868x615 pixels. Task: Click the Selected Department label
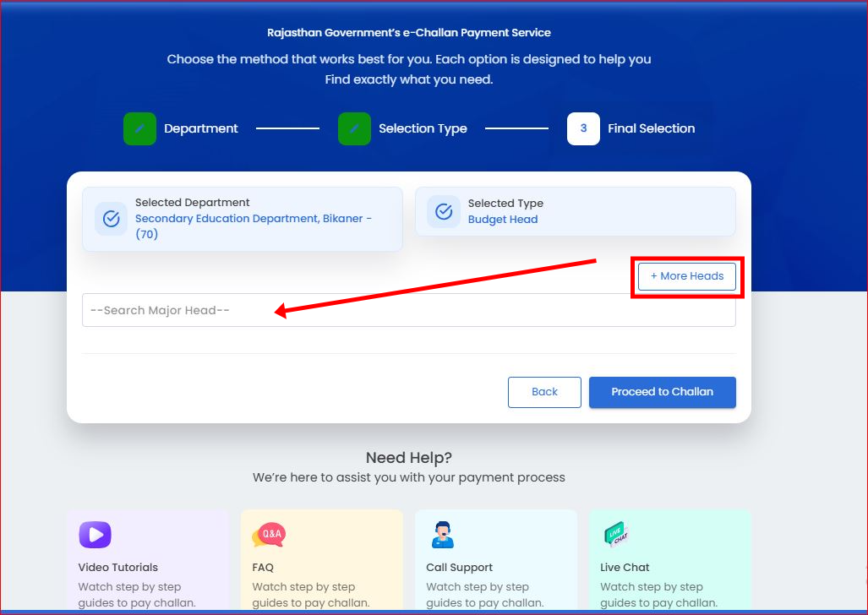[192, 203]
